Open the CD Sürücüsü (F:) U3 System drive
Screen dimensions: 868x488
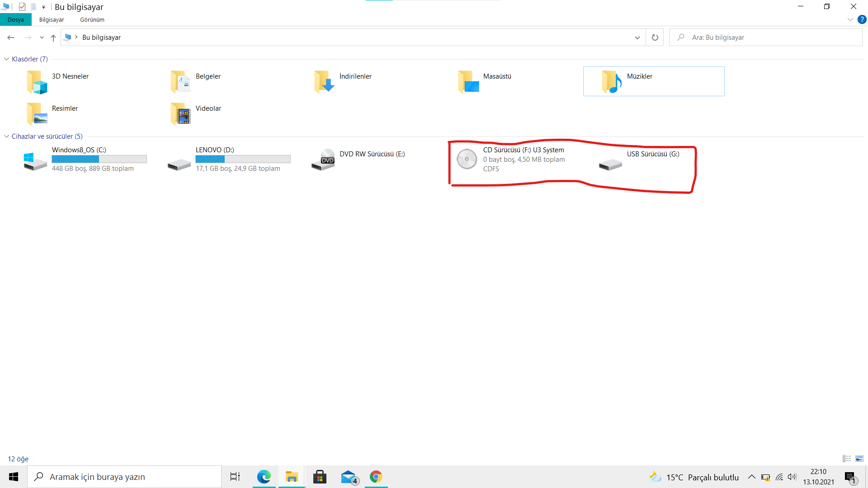point(467,159)
